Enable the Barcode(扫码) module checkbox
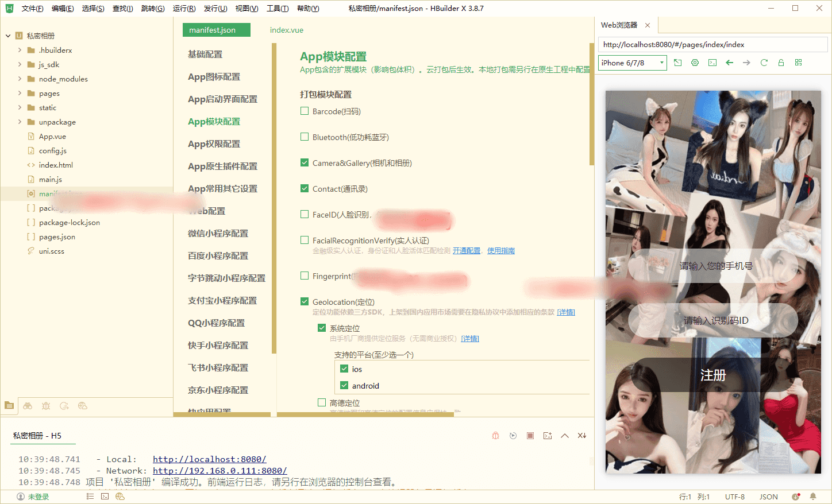This screenshot has height=504, width=832. pos(305,111)
